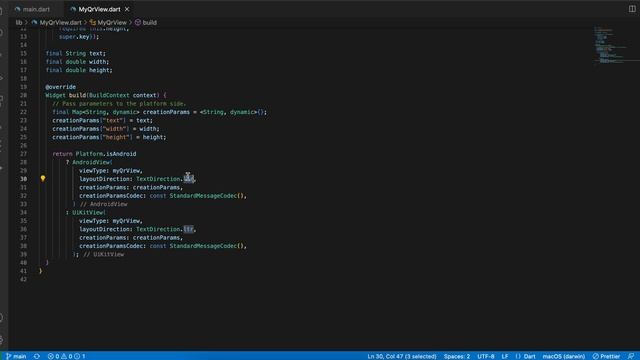Click line number 30 in gutter
The width and height of the screenshot is (640, 360).
click(23, 179)
